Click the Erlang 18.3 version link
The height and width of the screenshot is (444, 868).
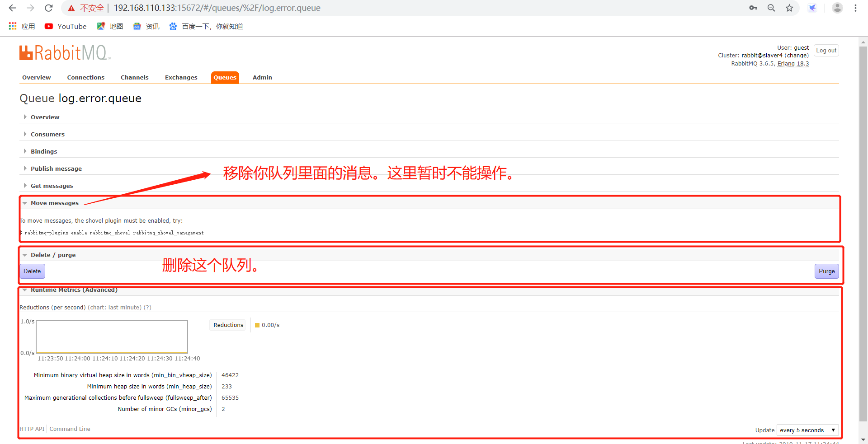pos(793,64)
